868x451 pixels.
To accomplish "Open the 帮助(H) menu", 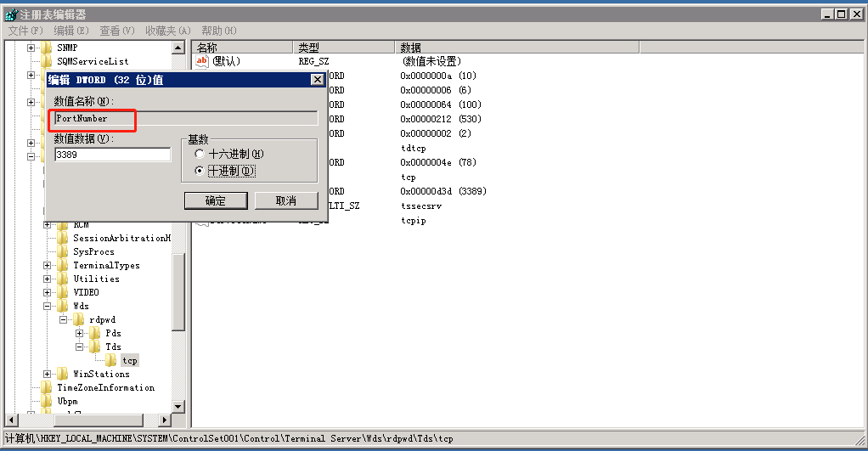I will pyautogui.click(x=218, y=31).
